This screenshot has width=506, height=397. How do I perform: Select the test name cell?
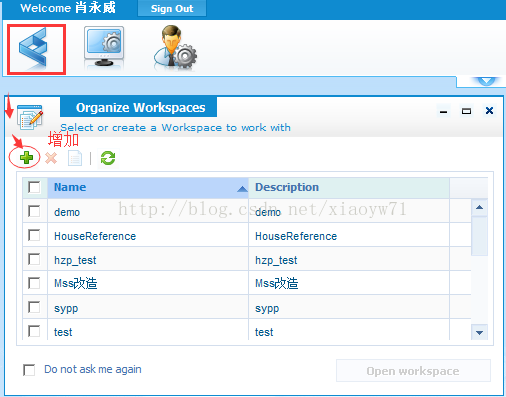(x=148, y=330)
